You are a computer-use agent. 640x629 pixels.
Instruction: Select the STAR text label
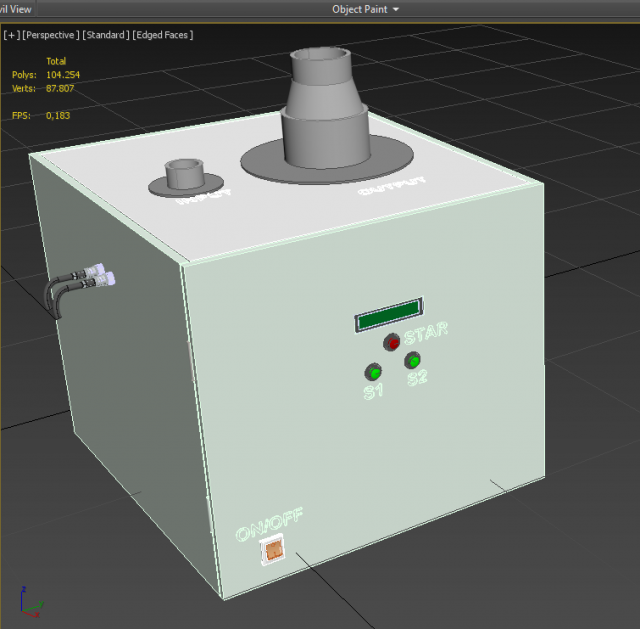pos(426,331)
